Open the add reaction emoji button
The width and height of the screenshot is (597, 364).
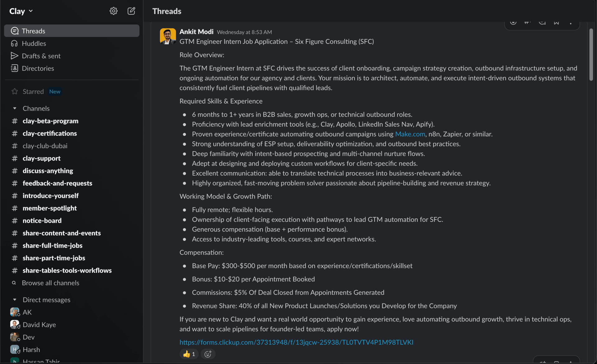click(208, 354)
